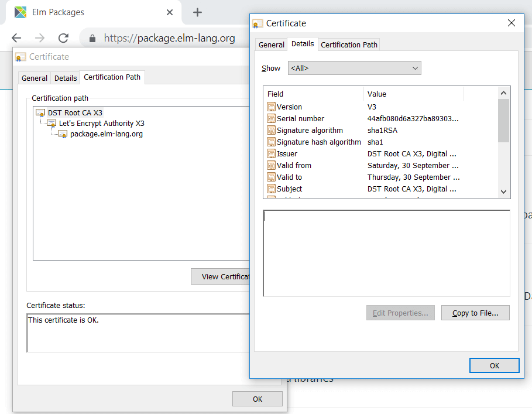532x414 pixels.
Task: Click OK in the back Certificate window
Action: 257,399
